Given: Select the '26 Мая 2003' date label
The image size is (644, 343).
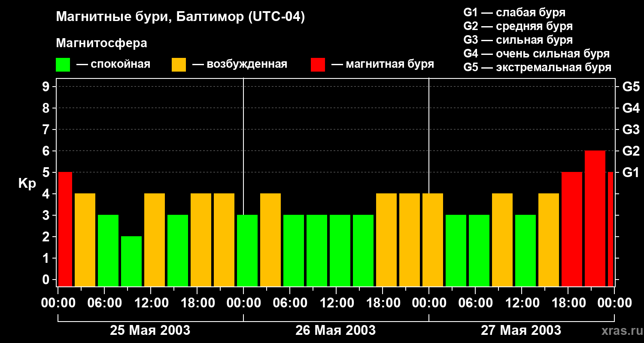Looking at the screenshot, I should (335, 331).
